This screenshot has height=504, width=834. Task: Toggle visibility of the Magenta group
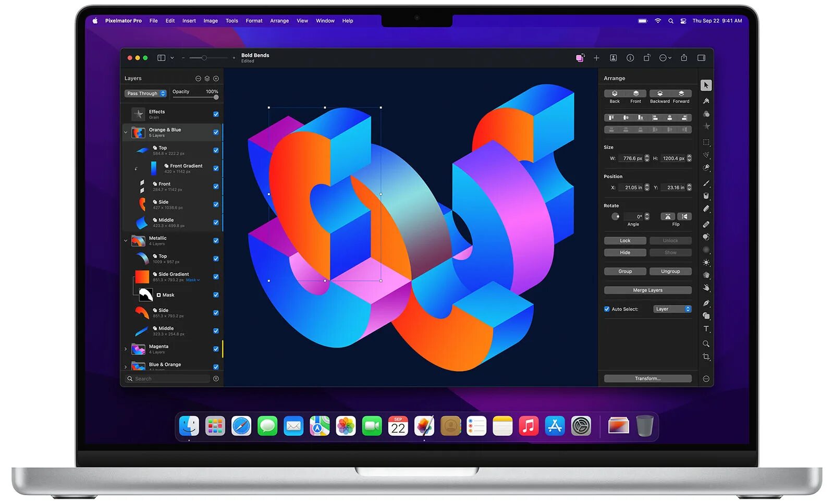[216, 349]
